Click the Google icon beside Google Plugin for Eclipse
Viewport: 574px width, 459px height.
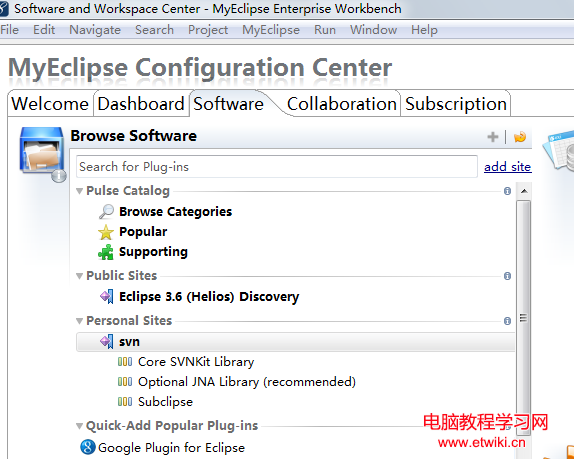(88, 447)
